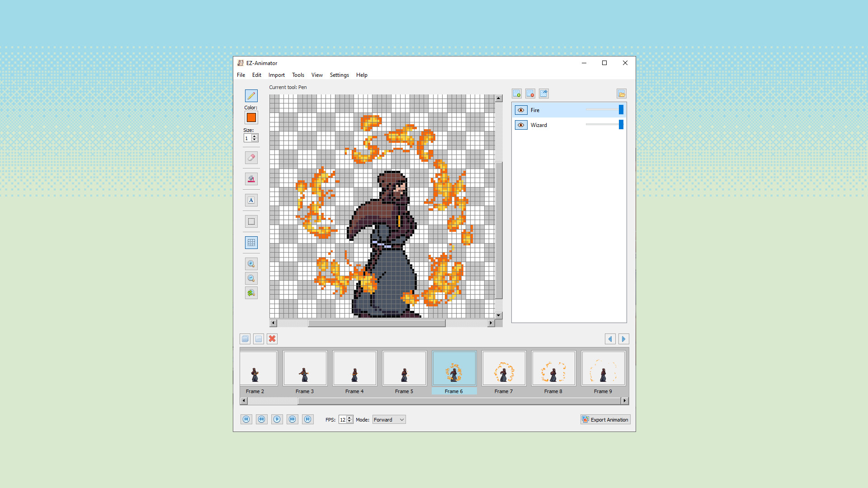Move frame right with the arrow button
This screenshot has width=868, height=488.
tap(624, 339)
